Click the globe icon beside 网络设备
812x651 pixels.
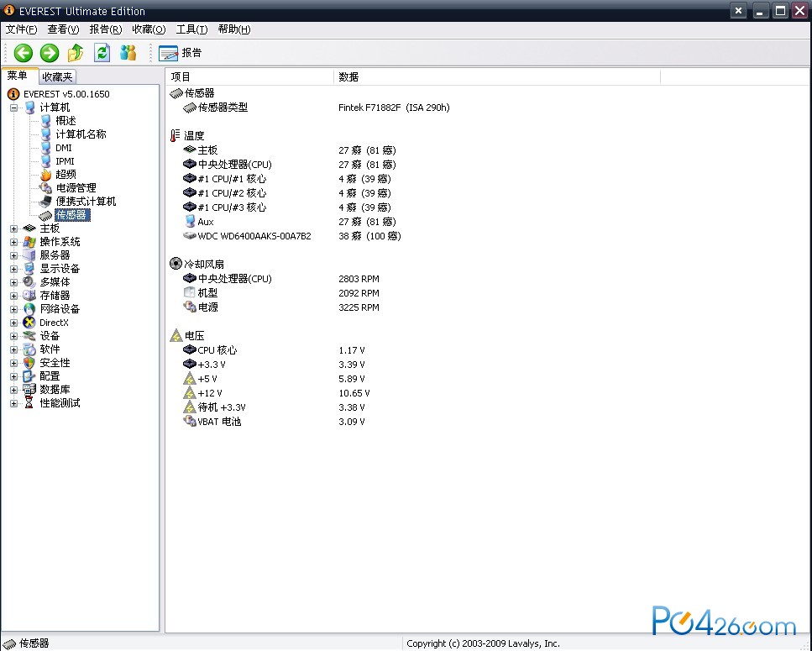pyautogui.click(x=29, y=309)
